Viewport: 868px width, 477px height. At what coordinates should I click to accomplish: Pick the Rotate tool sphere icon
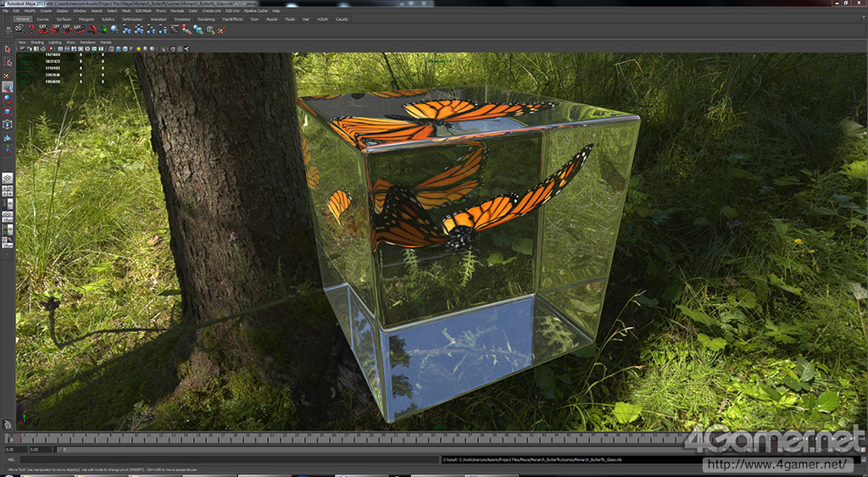7,99
